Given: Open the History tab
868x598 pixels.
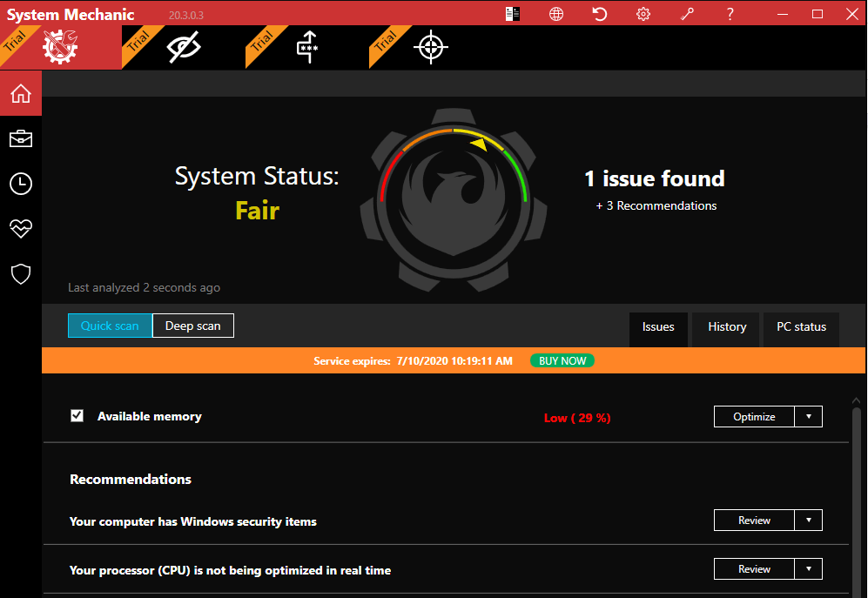Looking at the screenshot, I should [725, 328].
